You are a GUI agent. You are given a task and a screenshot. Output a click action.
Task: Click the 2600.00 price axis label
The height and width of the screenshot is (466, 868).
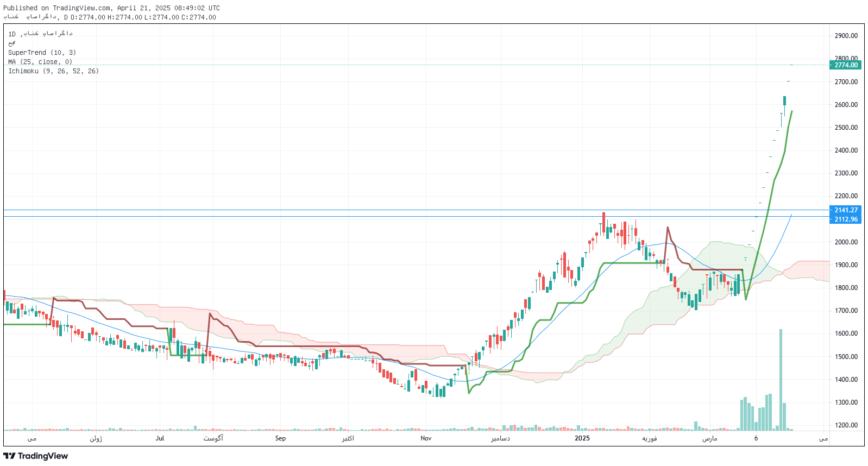pos(846,105)
